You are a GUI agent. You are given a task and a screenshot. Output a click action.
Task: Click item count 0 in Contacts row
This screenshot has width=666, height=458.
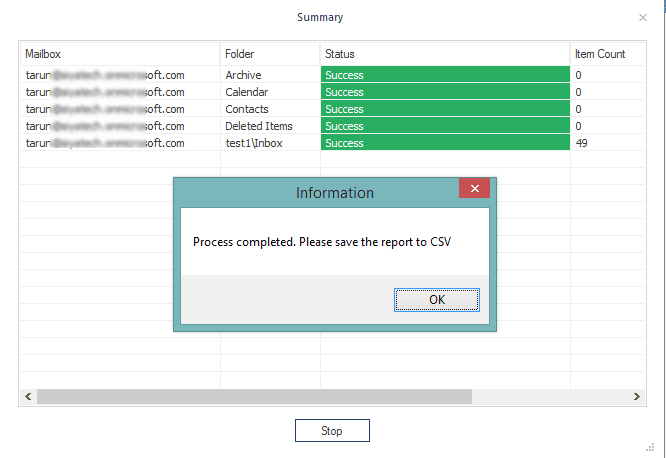pos(608,109)
